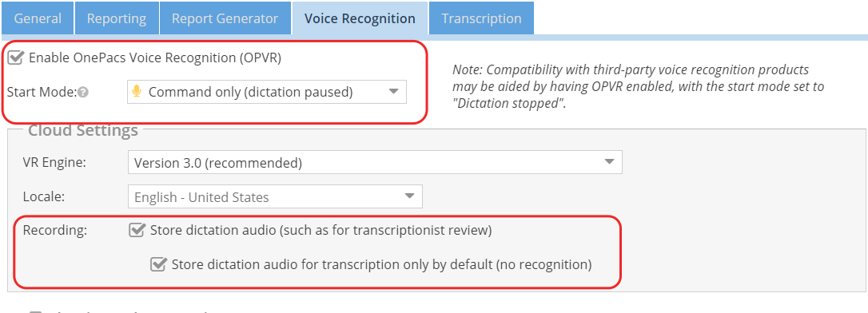The image size is (868, 313).
Task: Click the yellow microphone icon in Start Mode
Action: pos(136,92)
